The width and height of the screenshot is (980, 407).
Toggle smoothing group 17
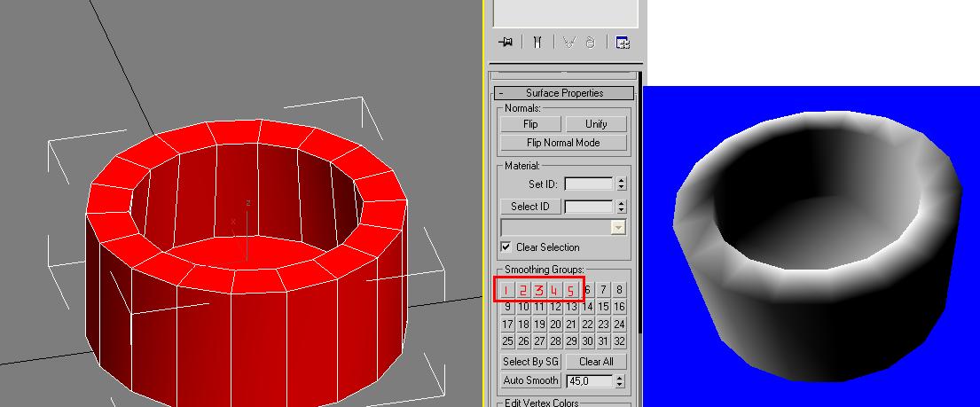coord(507,325)
